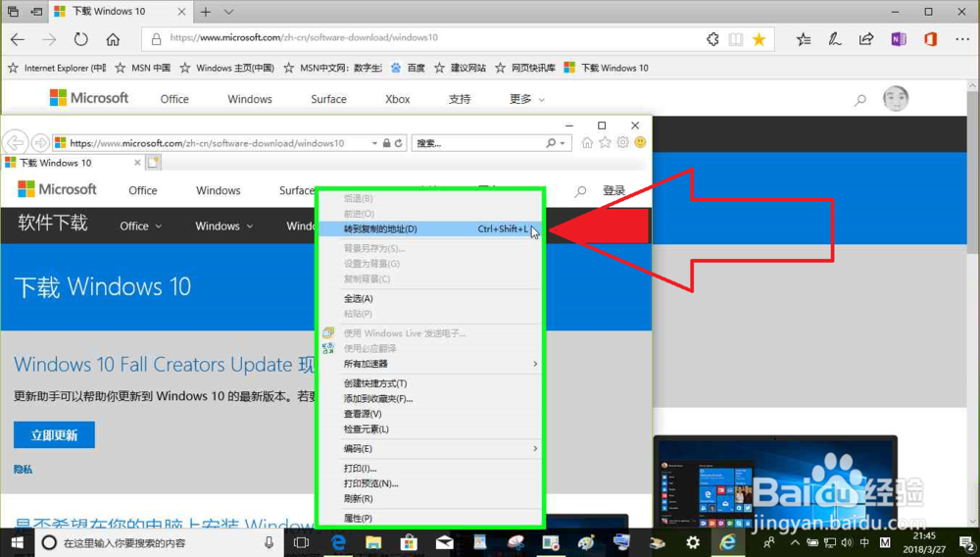Click Edge share icon

click(865, 39)
